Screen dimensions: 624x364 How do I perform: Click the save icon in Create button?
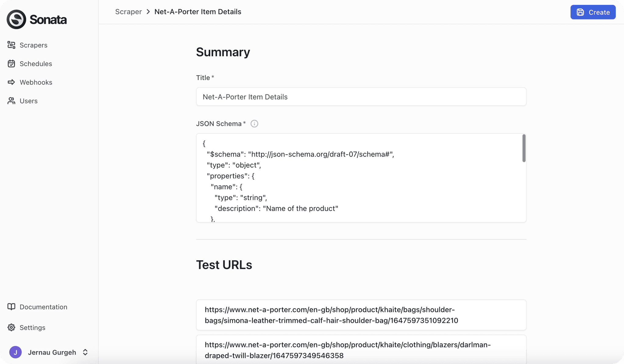point(580,12)
